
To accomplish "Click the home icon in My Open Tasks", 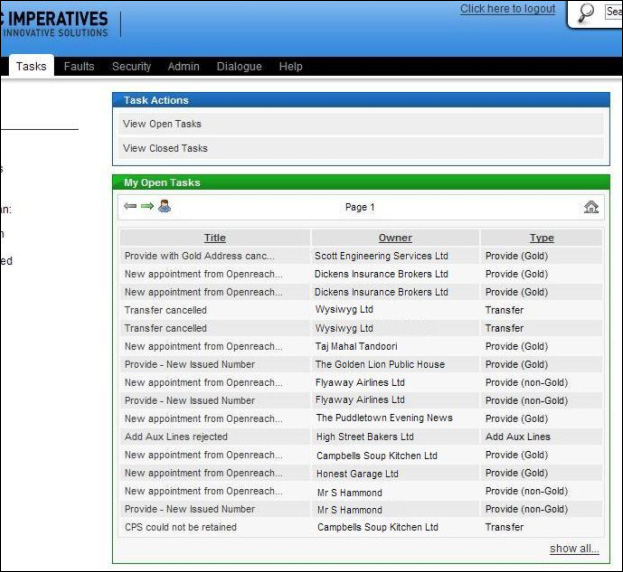I will pos(591,207).
